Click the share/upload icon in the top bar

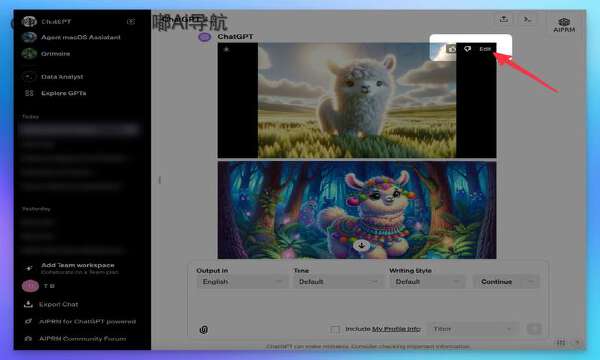[x=504, y=19]
